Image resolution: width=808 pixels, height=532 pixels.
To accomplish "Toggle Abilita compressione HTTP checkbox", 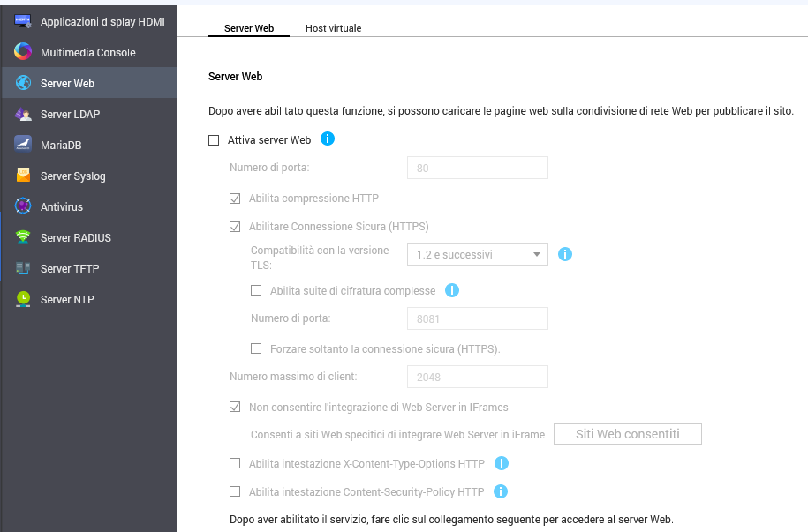I will [x=235, y=199].
